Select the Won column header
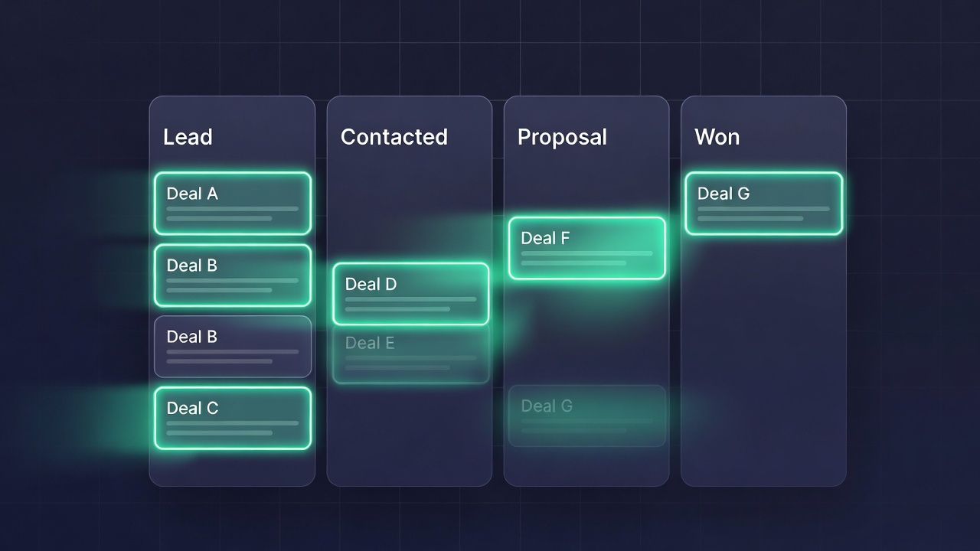980x551 pixels. tap(717, 137)
